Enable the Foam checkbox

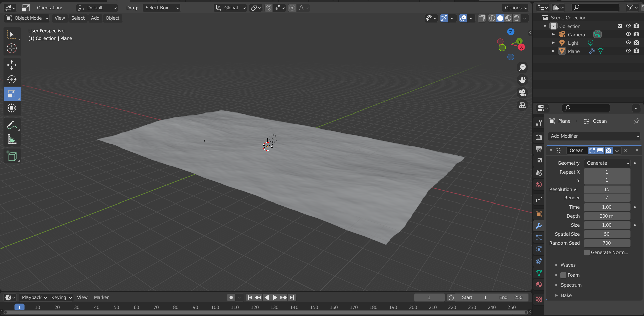[563, 275]
